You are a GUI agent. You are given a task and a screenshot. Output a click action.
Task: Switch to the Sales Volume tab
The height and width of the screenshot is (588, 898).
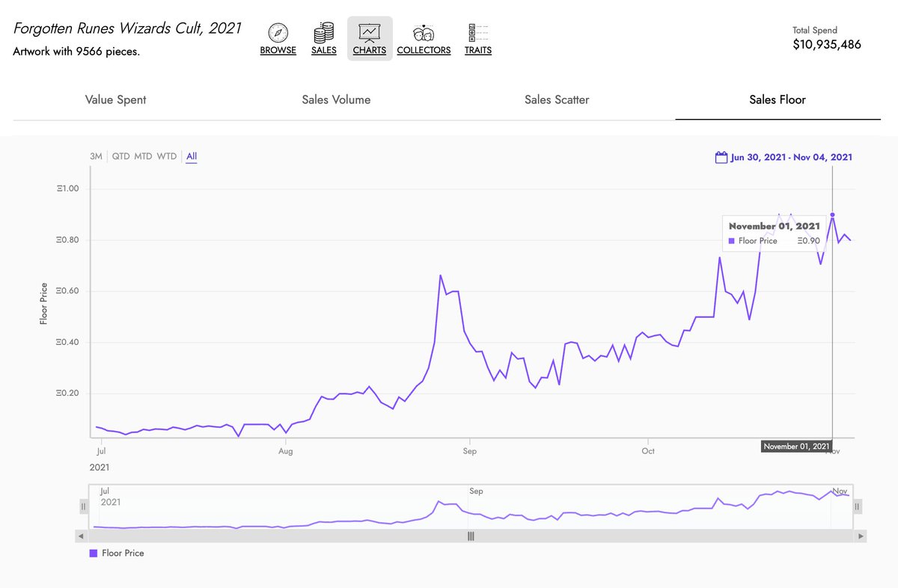(x=336, y=99)
